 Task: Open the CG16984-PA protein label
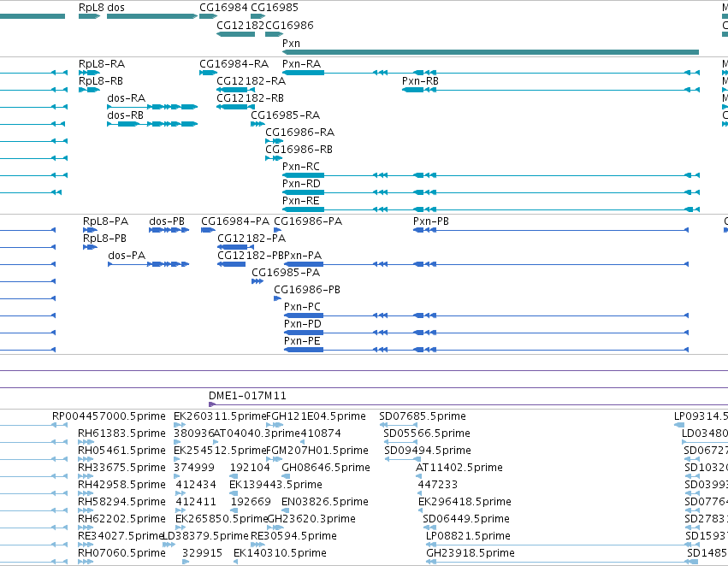(235, 221)
